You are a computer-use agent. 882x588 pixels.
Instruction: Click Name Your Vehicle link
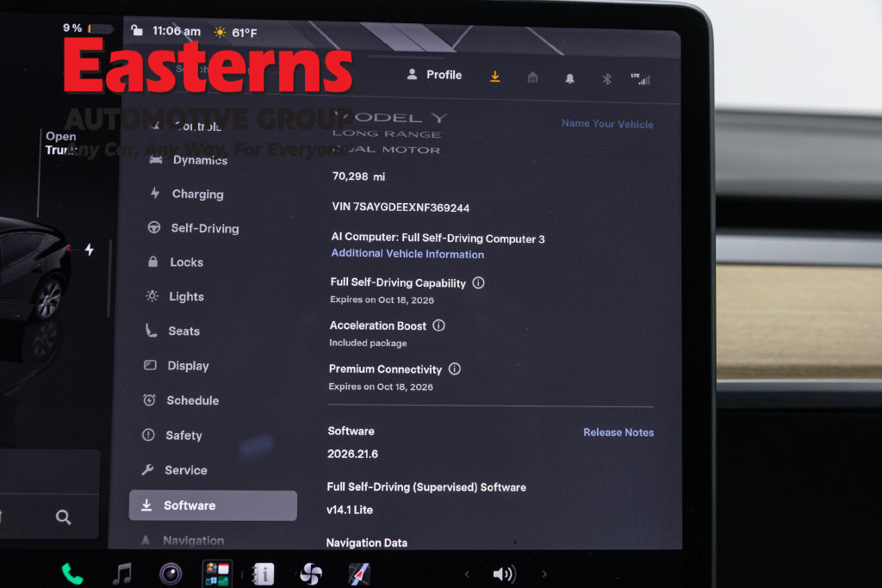(607, 124)
